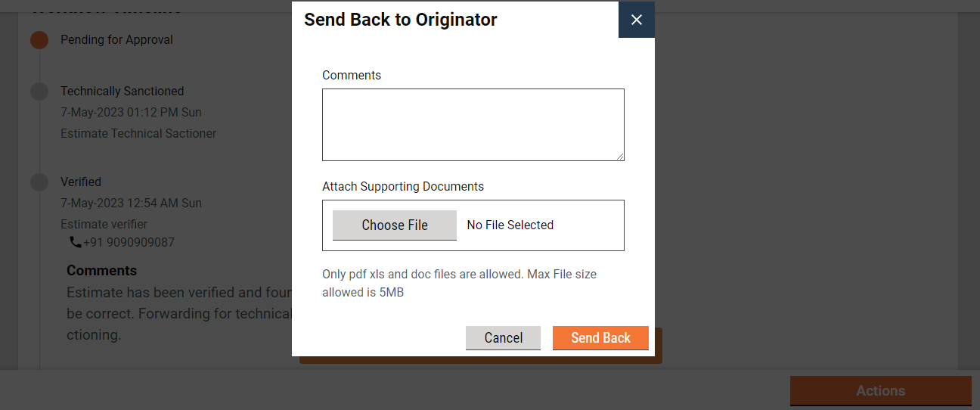Click inside the Comments text area
The height and width of the screenshot is (410, 980).
click(x=473, y=124)
